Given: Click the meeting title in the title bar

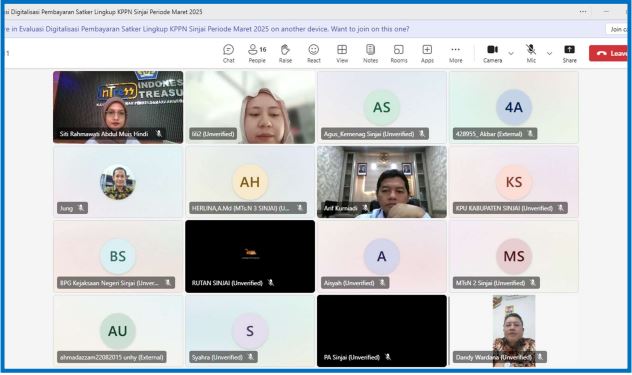Looking at the screenshot, I should pos(104,12).
